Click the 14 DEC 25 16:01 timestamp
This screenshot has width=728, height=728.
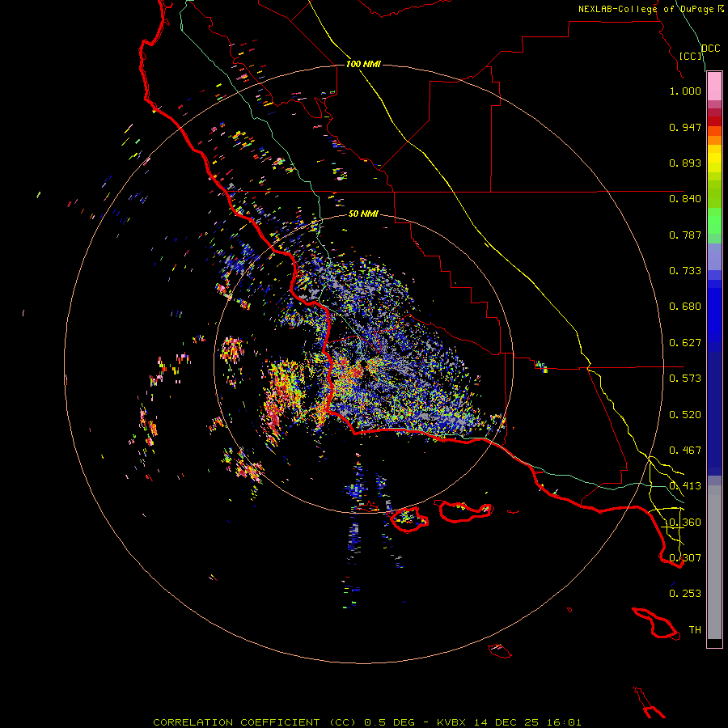527,722
